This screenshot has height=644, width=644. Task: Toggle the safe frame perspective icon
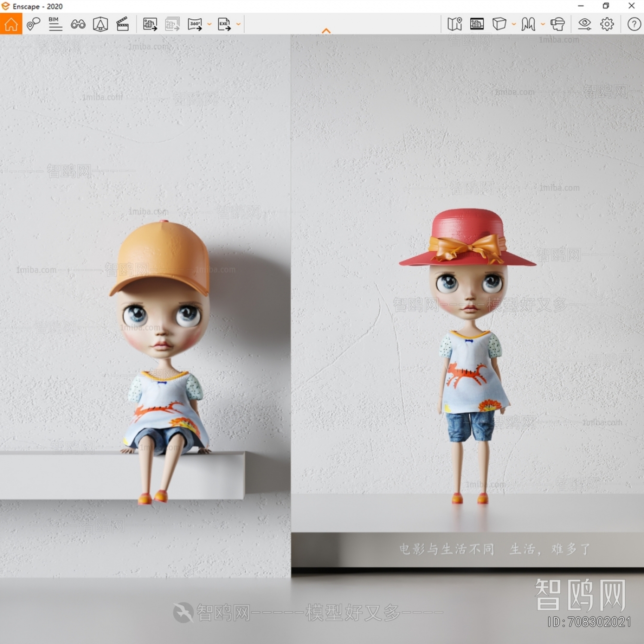[x=100, y=24]
